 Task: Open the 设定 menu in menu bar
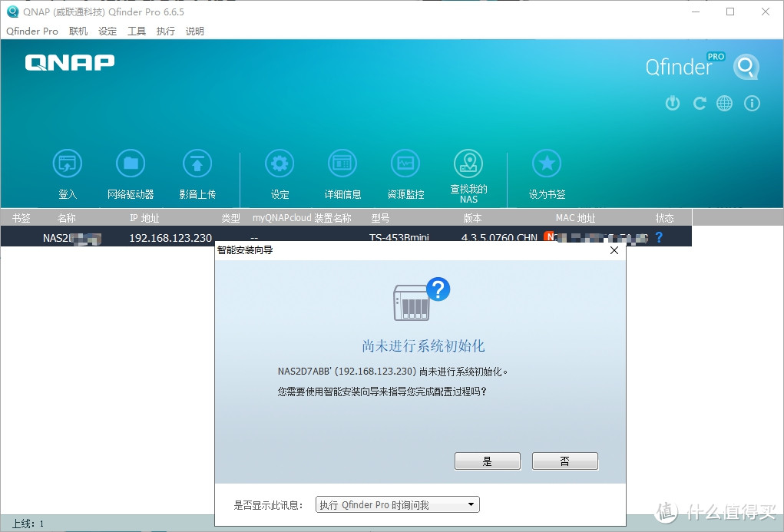(108, 31)
